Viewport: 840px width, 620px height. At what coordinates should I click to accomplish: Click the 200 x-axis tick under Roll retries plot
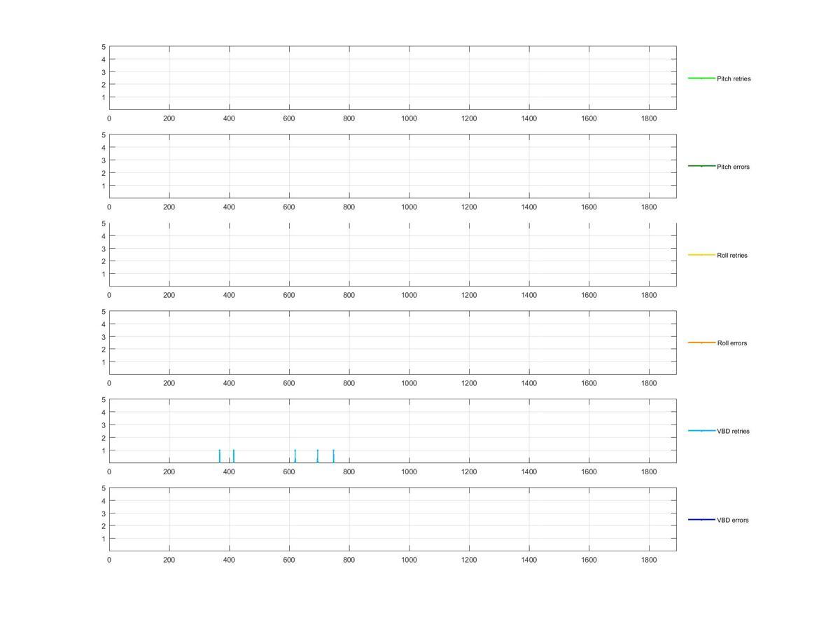pos(169,295)
